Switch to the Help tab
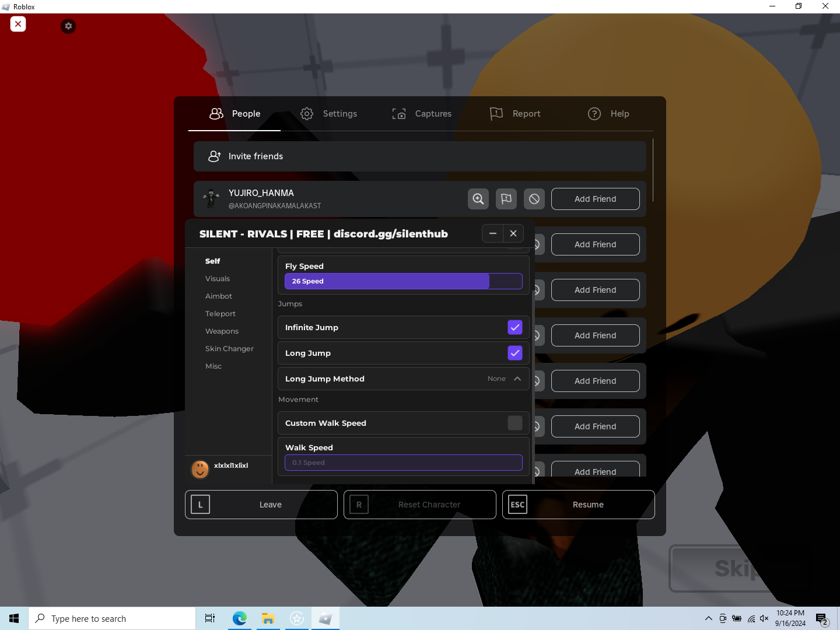This screenshot has height=630, width=840. pyautogui.click(x=608, y=114)
